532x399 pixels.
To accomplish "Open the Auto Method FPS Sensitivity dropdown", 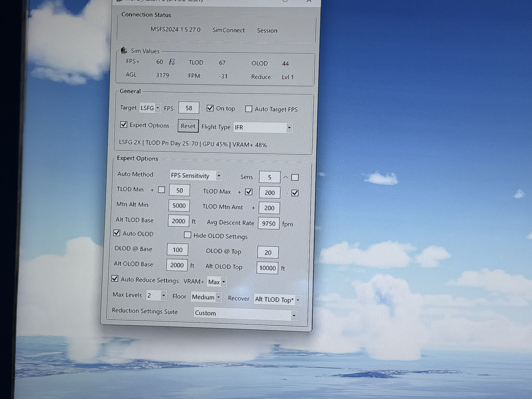I will (x=196, y=176).
